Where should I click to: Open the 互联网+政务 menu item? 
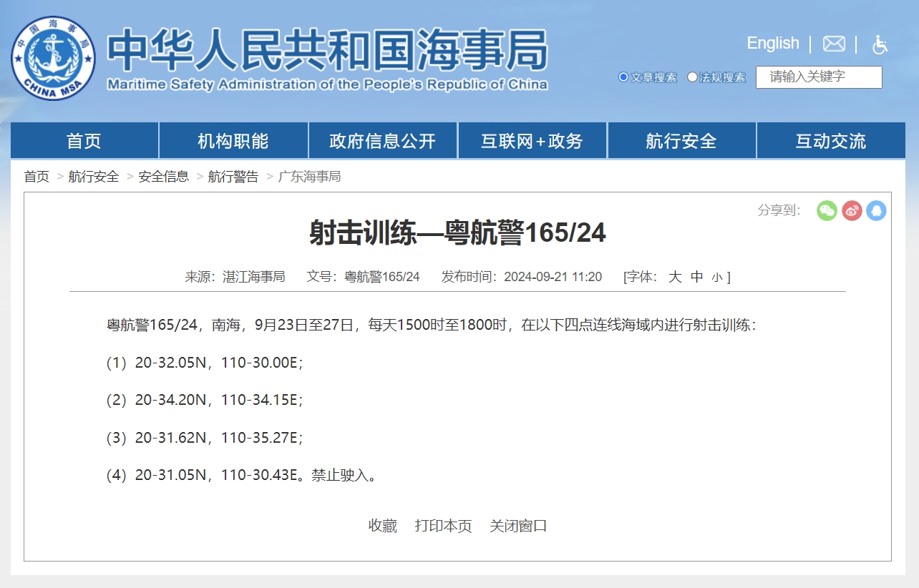[x=532, y=141]
